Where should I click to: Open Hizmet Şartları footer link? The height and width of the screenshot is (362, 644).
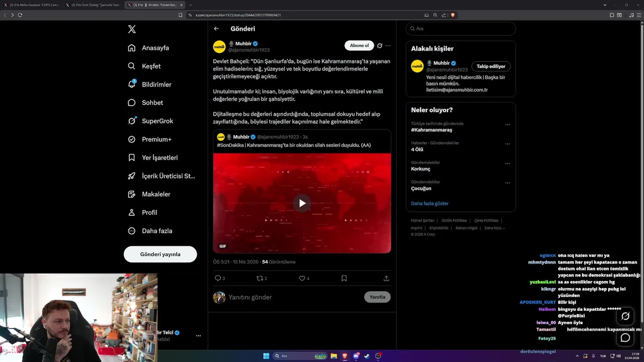pyautogui.click(x=423, y=221)
